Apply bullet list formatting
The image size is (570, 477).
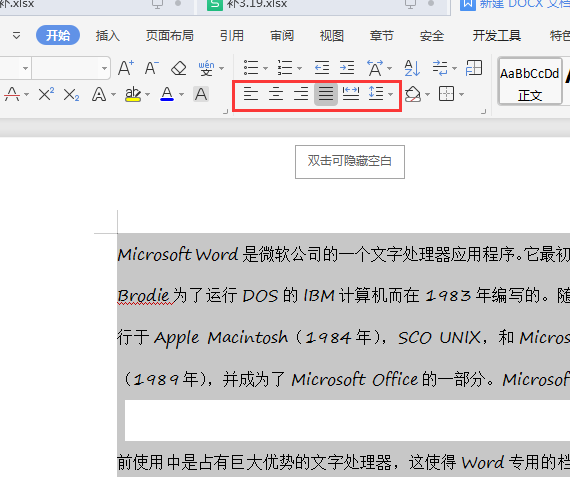pyautogui.click(x=251, y=68)
